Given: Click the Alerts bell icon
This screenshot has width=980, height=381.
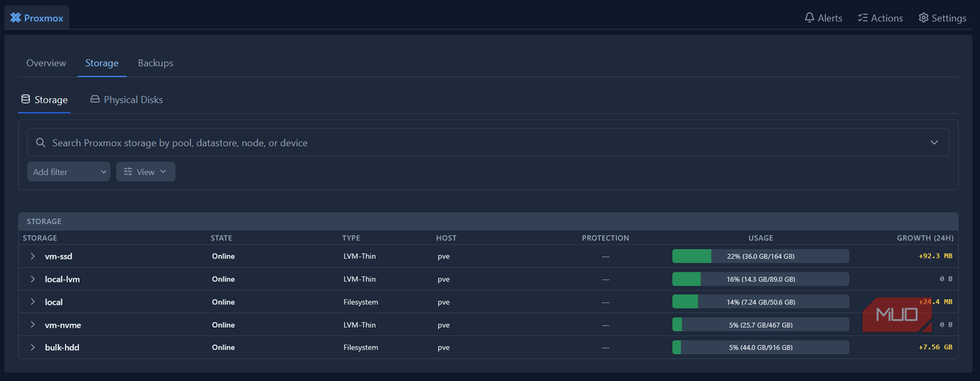Looking at the screenshot, I should (809, 18).
